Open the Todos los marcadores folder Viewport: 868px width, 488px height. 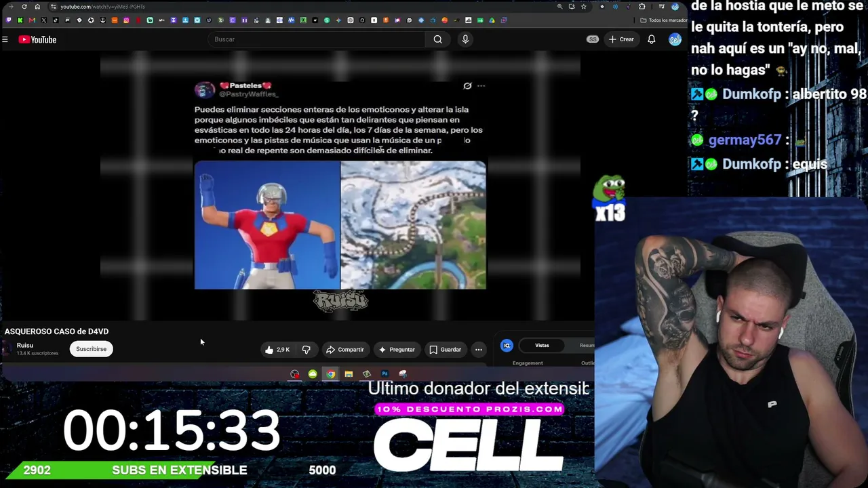tap(663, 20)
